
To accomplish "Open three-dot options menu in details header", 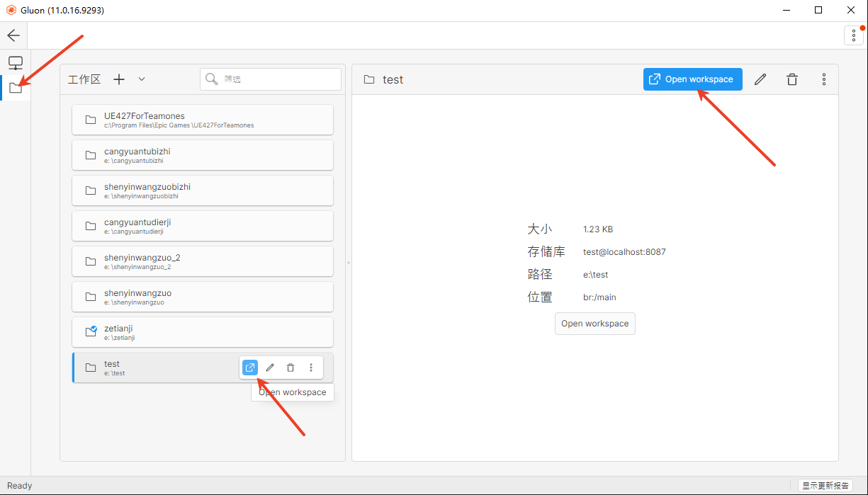I will click(823, 79).
